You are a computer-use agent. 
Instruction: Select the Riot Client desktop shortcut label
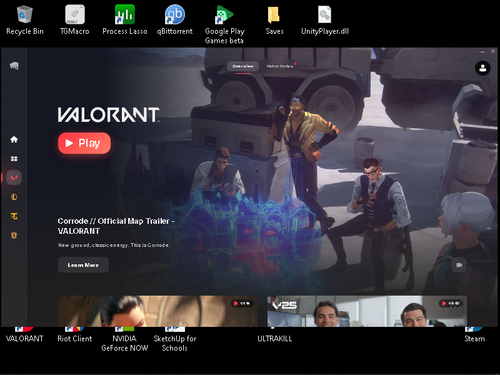(x=75, y=338)
